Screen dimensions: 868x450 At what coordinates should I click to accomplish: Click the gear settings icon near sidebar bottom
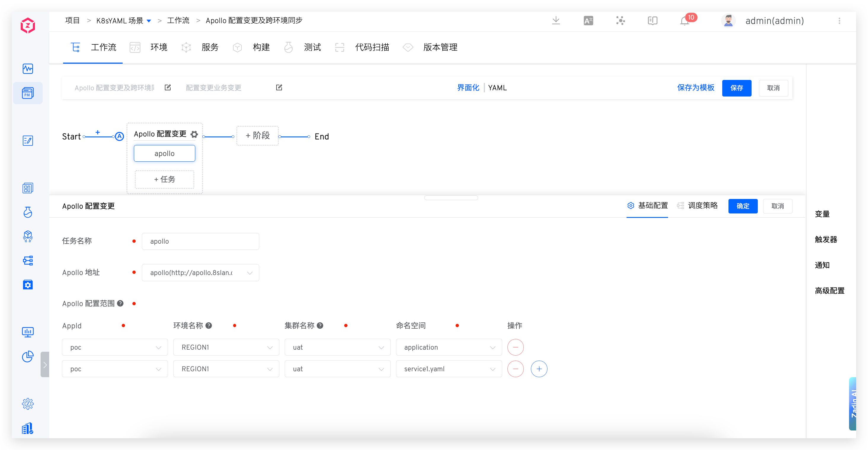coord(28,404)
